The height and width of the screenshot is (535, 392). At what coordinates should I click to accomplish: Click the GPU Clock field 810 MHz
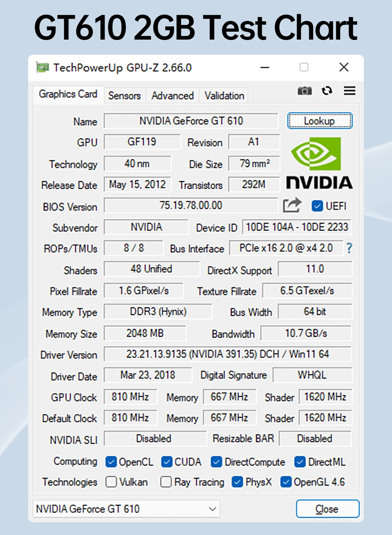[x=130, y=397]
